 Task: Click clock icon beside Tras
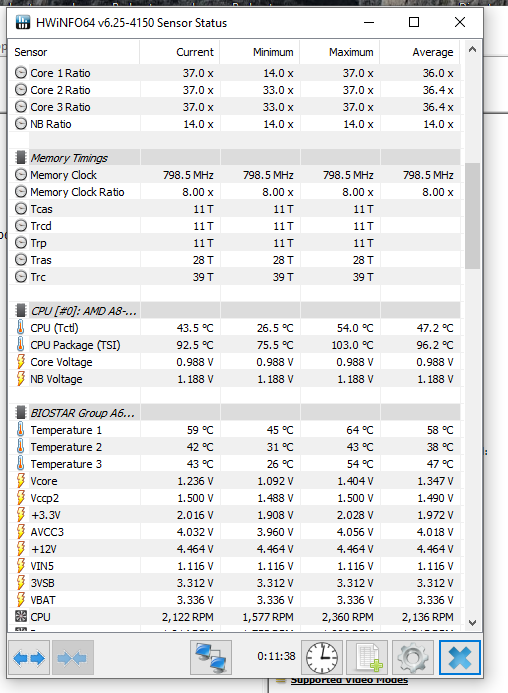click(x=21, y=260)
